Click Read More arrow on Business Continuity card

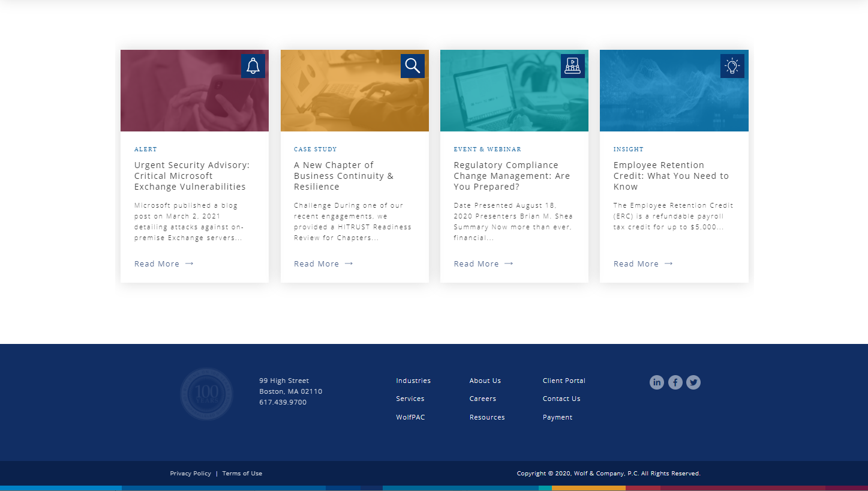click(x=349, y=264)
